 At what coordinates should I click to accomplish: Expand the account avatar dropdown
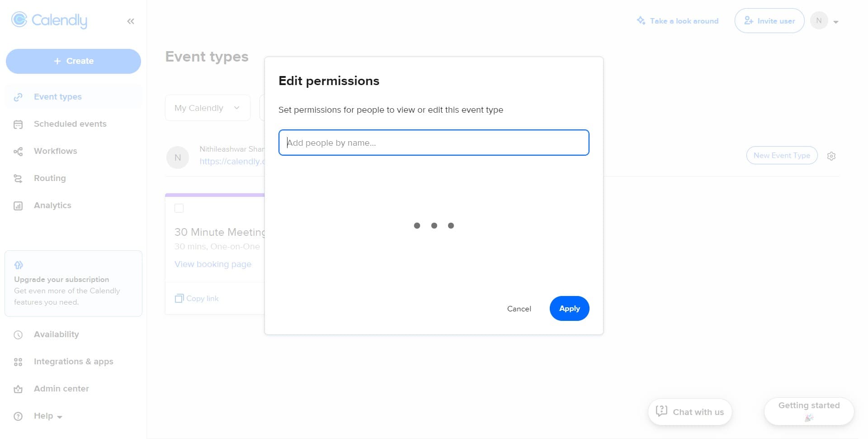(835, 21)
